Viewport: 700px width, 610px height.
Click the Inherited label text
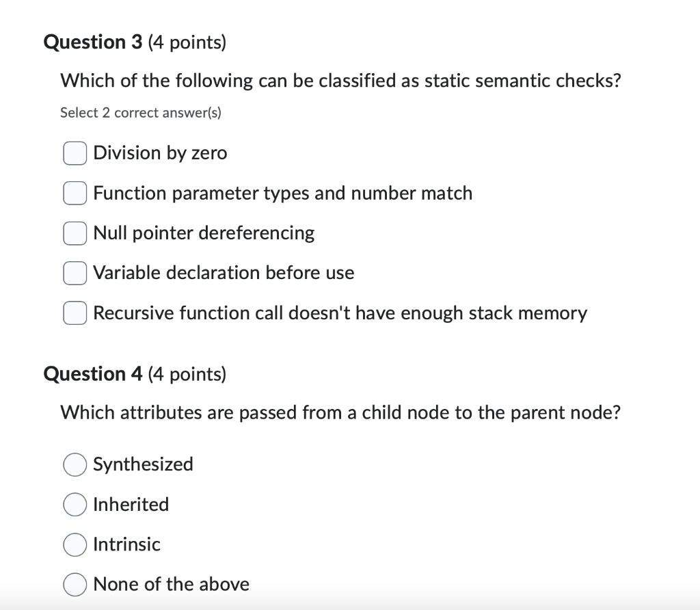[x=131, y=505]
